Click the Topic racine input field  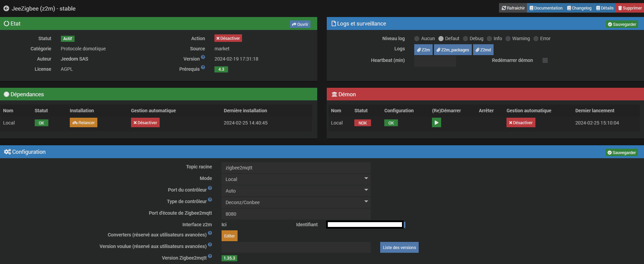[x=296, y=168]
